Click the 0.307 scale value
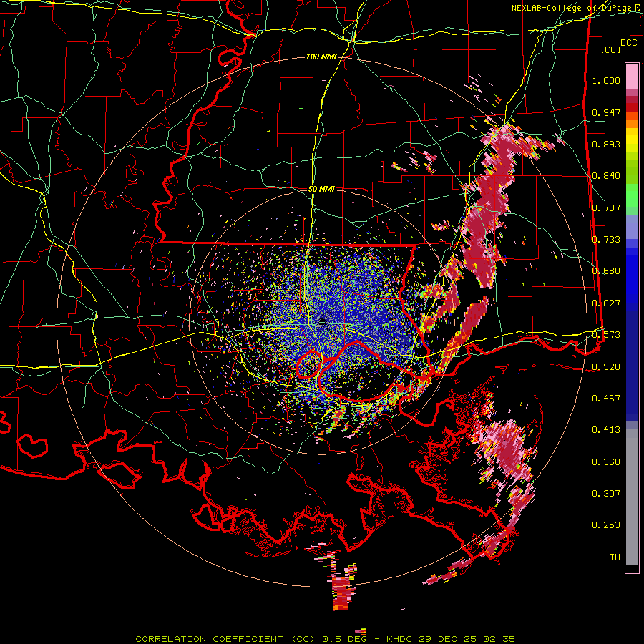Image resolution: width=644 pixels, height=644 pixels. (x=606, y=494)
